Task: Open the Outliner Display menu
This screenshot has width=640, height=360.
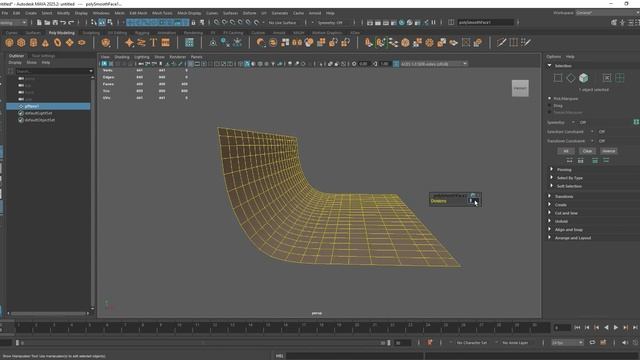Action: (15, 62)
